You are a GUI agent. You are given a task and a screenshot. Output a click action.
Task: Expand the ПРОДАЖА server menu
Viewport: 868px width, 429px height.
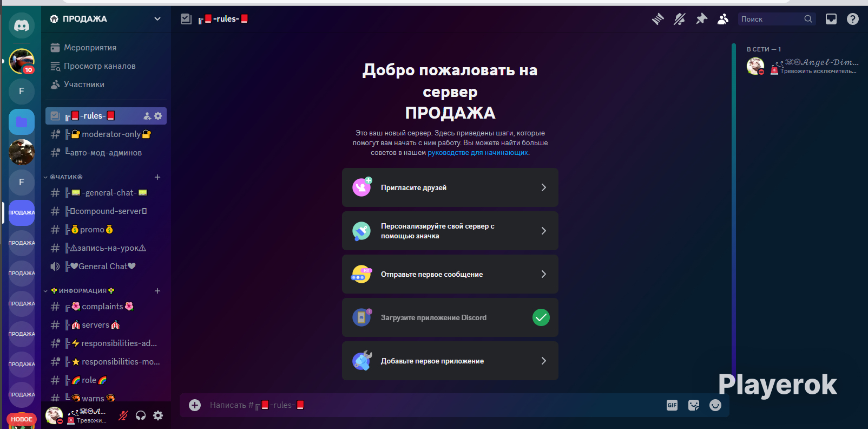[x=106, y=19]
